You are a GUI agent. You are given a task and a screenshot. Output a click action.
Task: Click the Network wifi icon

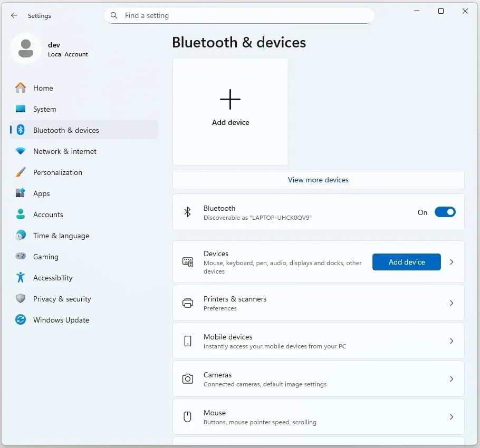(x=21, y=151)
